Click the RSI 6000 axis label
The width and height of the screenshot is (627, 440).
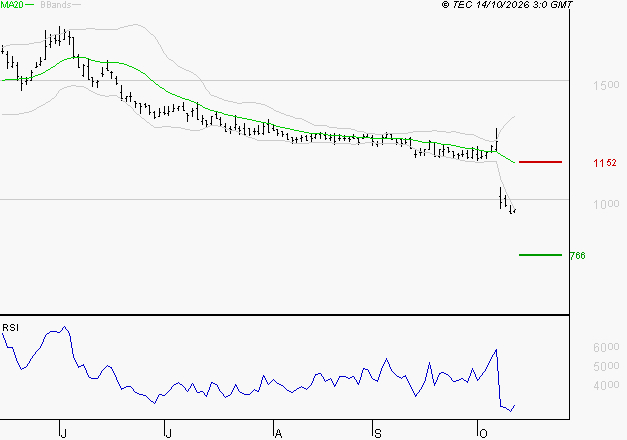(606, 347)
